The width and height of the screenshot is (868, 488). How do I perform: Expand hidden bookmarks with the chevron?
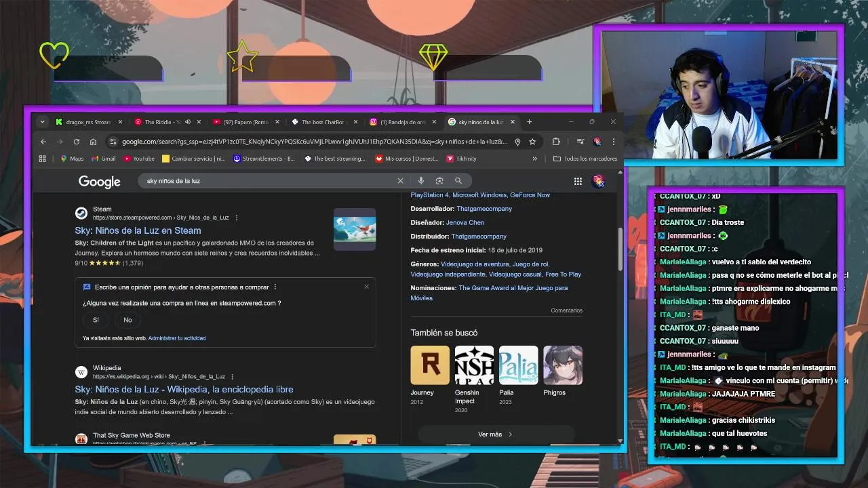pos(534,159)
